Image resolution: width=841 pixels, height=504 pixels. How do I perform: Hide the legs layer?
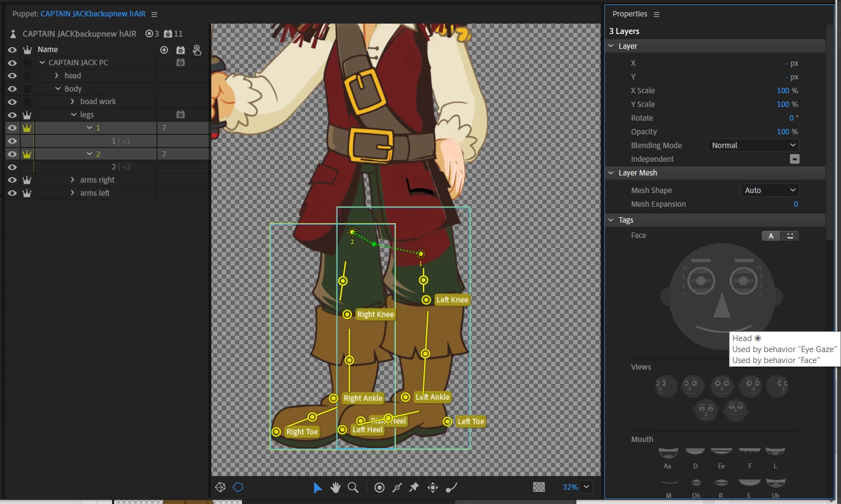[12, 115]
